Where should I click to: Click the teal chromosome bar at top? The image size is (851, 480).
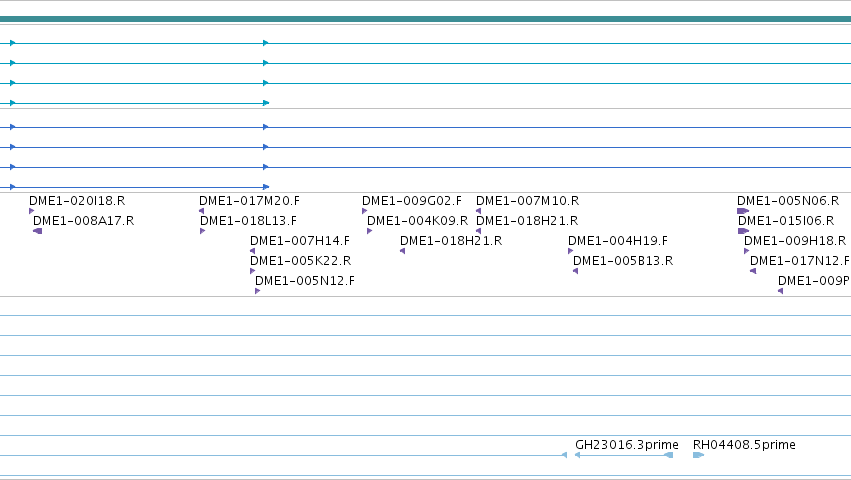click(426, 19)
